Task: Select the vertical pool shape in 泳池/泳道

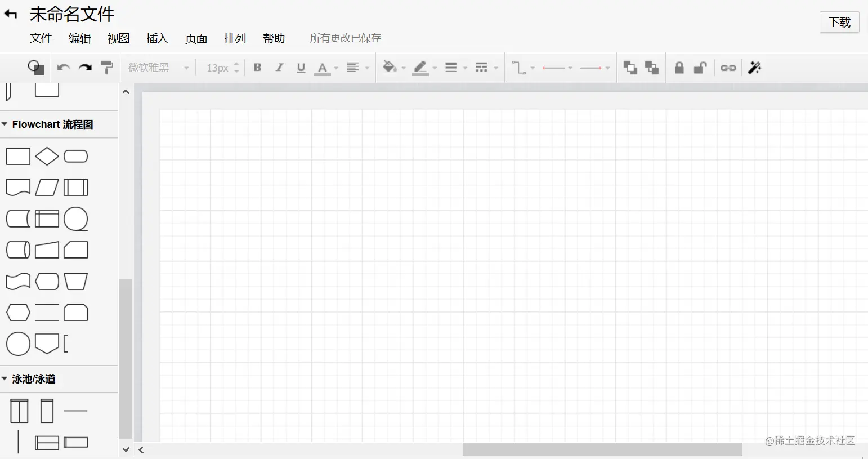Action: 19,411
